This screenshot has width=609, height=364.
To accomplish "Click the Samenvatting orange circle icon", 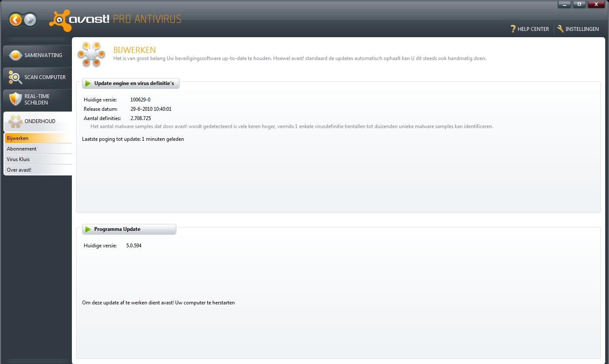I will click(15, 55).
